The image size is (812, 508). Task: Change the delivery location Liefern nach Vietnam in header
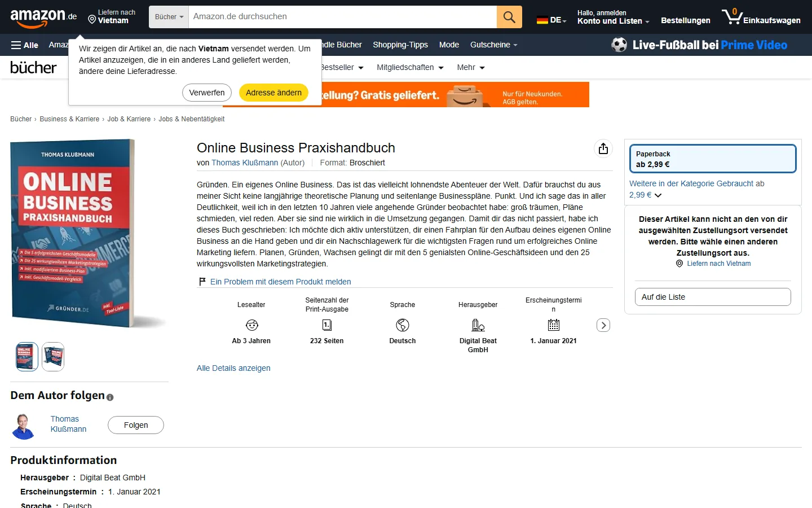coord(112,17)
